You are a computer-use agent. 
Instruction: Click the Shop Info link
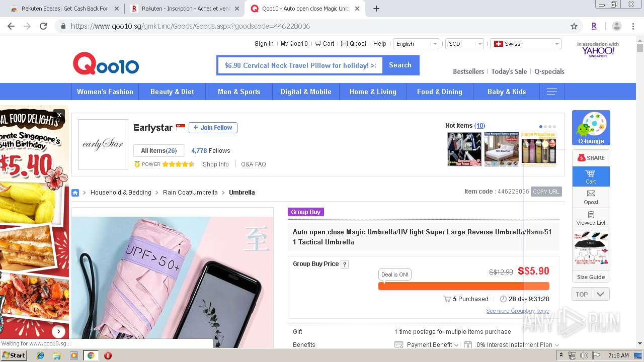[x=216, y=164]
